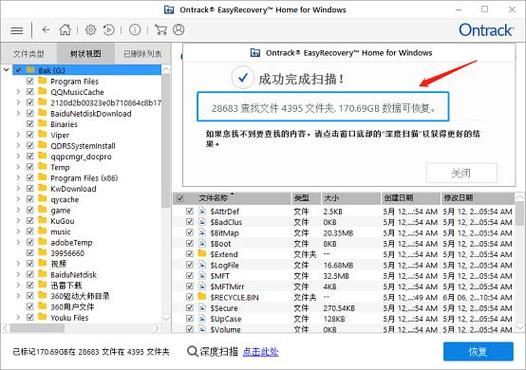Screen dimensions: 526x370
Task: Collapse the Bak (G:) root node
Action: click(x=6, y=70)
